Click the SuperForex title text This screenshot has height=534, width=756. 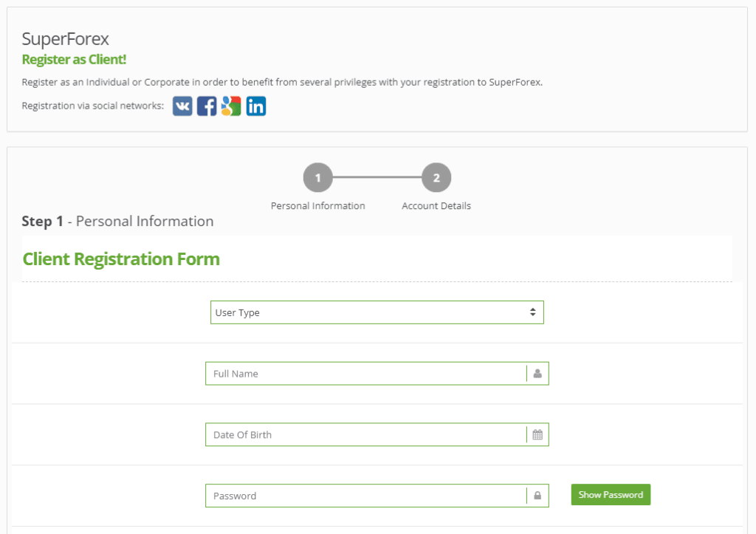[66, 38]
